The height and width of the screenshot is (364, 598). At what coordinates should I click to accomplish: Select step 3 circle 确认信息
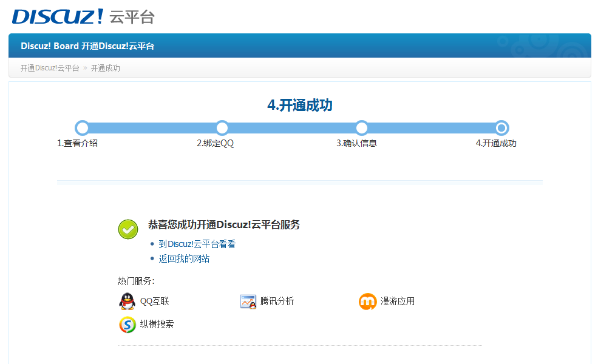(x=362, y=128)
